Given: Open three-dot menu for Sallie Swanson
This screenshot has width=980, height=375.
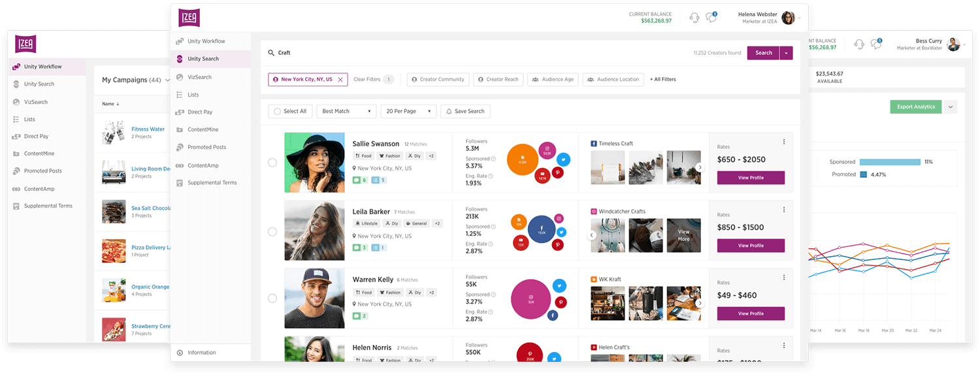Looking at the screenshot, I should coord(784,142).
